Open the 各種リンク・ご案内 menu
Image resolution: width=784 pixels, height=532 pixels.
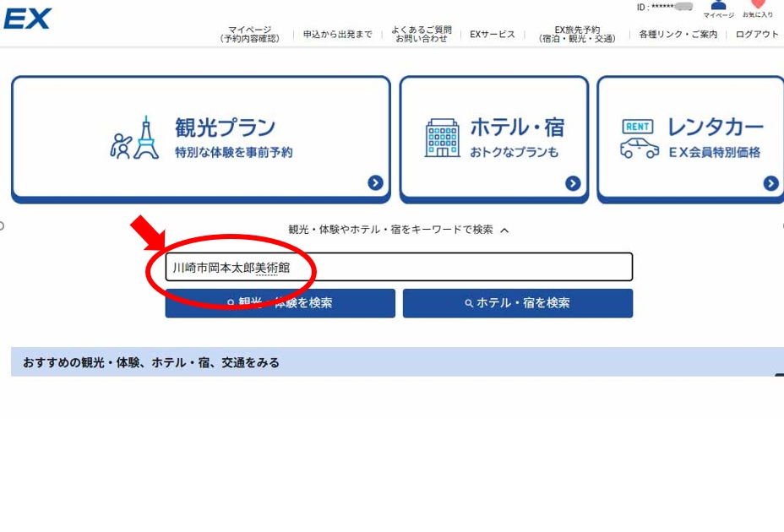(678, 34)
